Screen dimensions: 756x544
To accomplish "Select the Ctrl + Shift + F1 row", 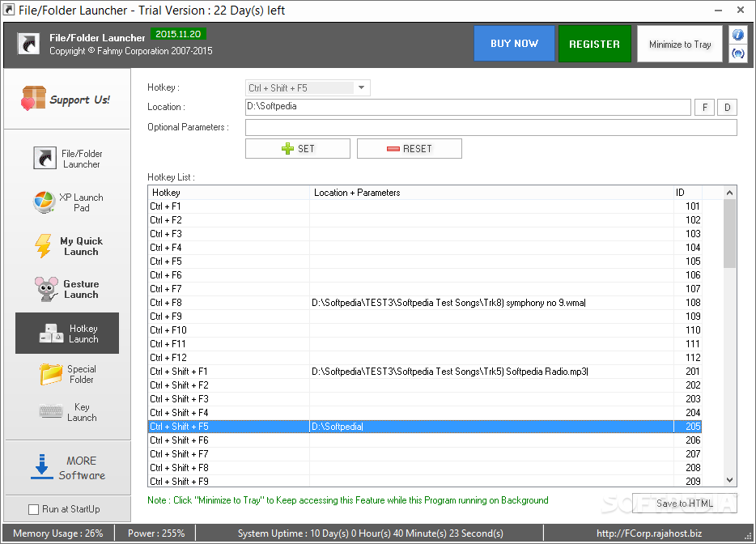I will [424, 372].
